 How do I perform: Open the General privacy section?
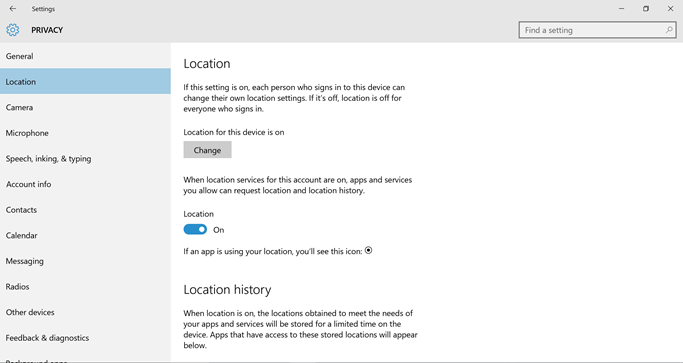[85, 56]
